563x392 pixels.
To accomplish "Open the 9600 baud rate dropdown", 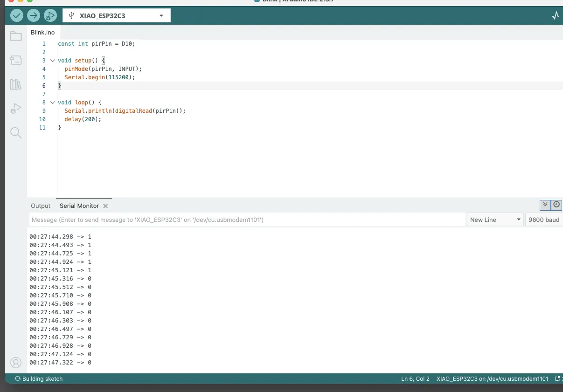I will tap(544, 219).
